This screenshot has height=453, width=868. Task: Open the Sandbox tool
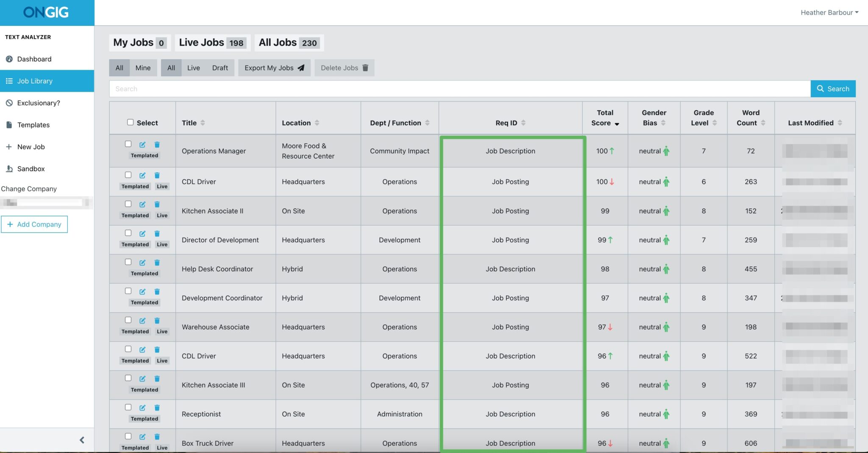coord(31,168)
